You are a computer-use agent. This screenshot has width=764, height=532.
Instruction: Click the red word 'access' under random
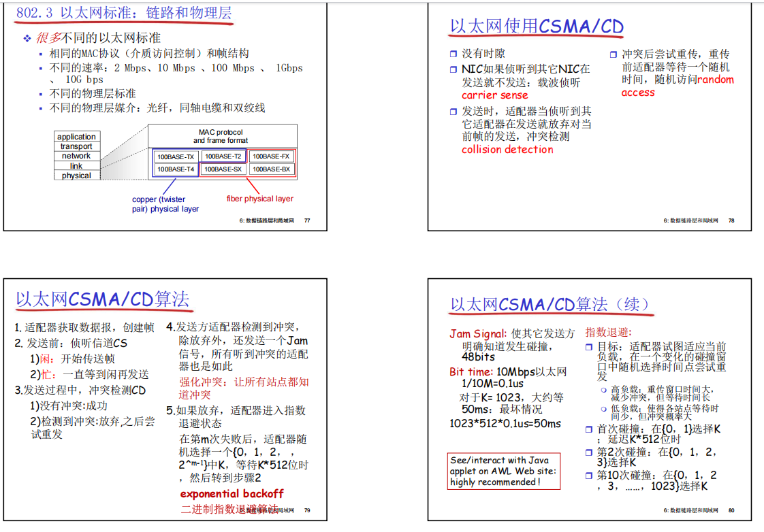pyautogui.click(x=638, y=93)
